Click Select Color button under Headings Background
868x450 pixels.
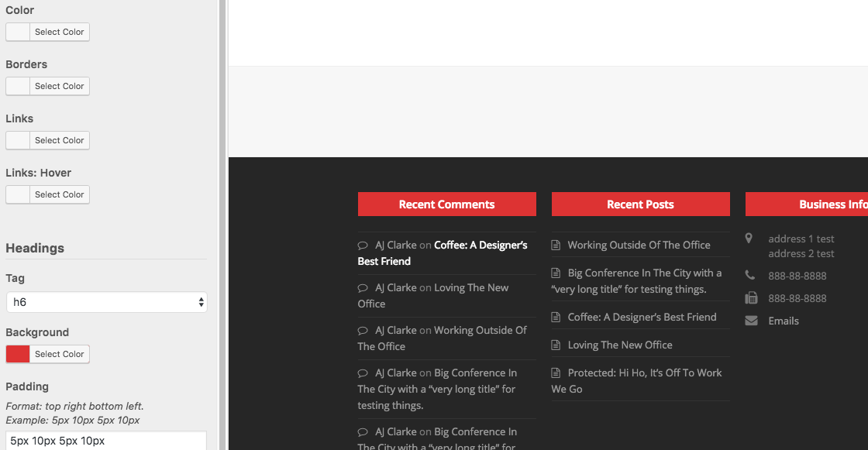[59, 354]
